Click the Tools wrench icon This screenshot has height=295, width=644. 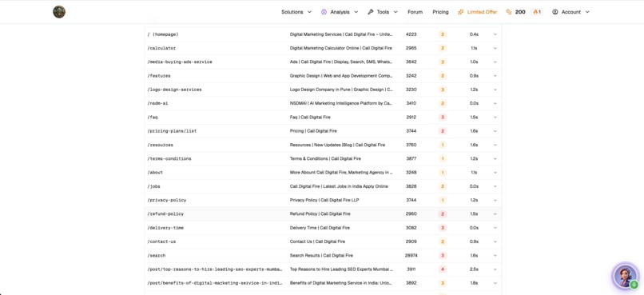pyautogui.click(x=370, y=12)
